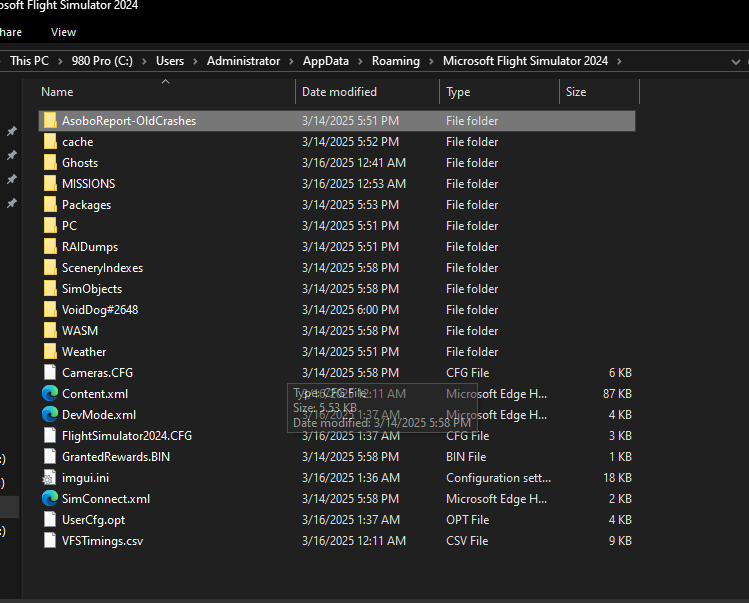Click Configuration sett... type of imgui.ini
The height and width of the screenshot is (603, 749).
coord(498,478)
